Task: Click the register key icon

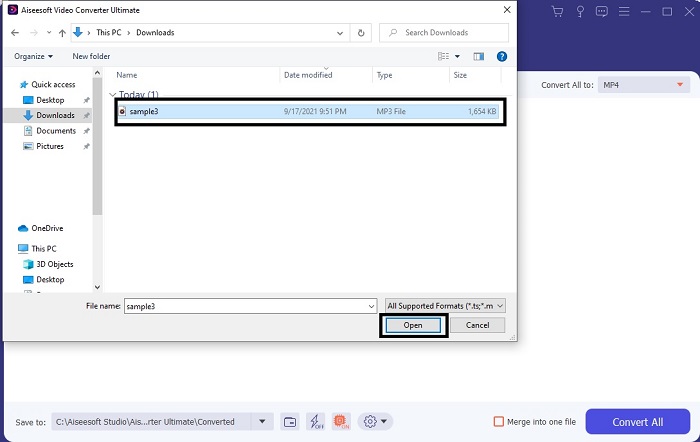Action: click(x=580, y=11)
